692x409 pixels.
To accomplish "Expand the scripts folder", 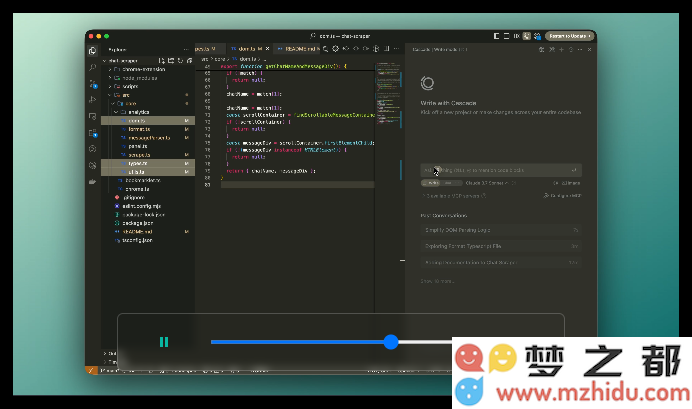I will click(148, 86).
